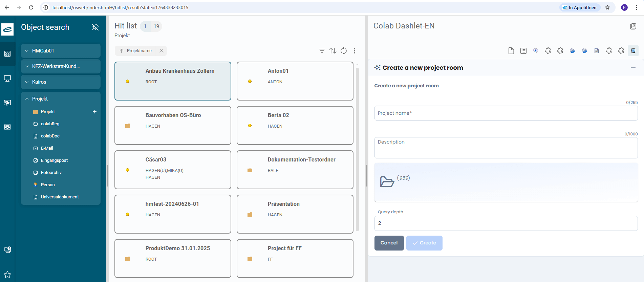Add a new Projekt object with plus icon
This screenshot has height=282, width=644.
tap(94, 111)
